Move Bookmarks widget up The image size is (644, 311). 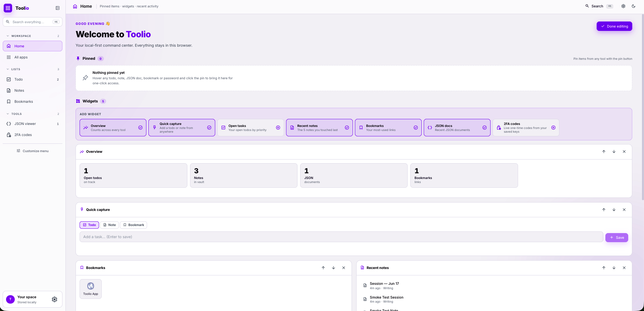click(x=323, y=268)
